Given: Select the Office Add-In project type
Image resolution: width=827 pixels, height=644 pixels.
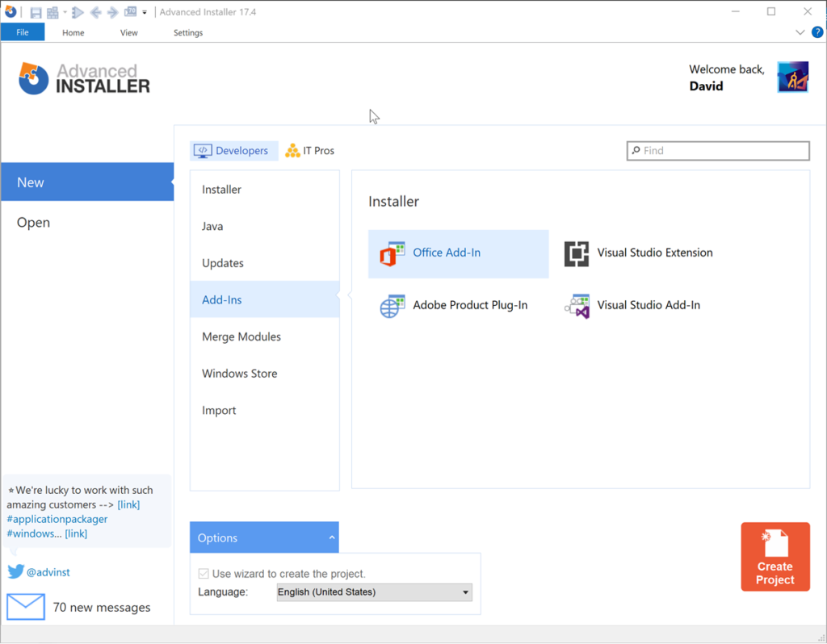Looking at the screenshot, I should pos(459,253).
